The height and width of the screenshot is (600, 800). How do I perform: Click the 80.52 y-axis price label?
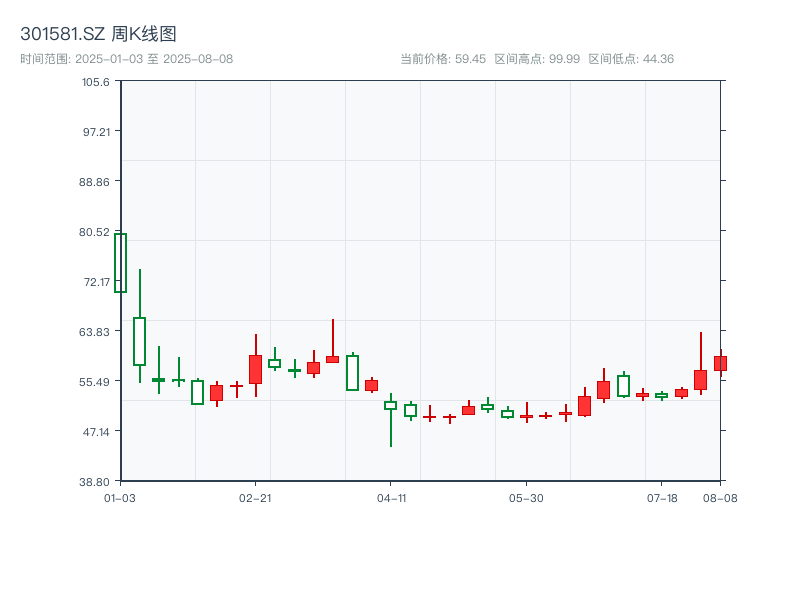96,232
